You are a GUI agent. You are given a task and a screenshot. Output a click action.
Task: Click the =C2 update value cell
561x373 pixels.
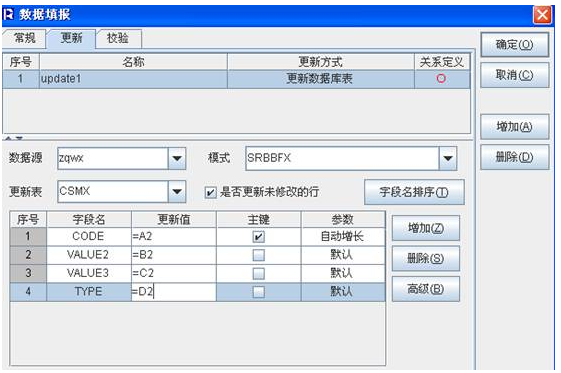click(x=174, y=273)
